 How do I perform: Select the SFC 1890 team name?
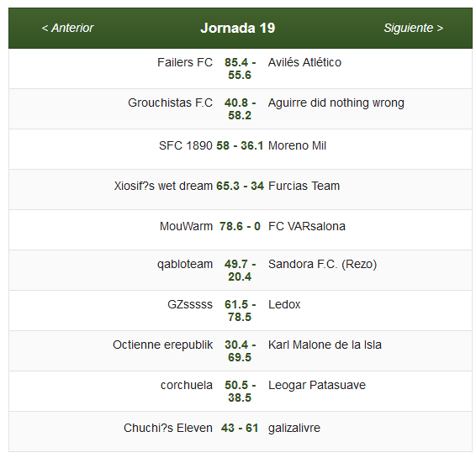tap(186, 145)
